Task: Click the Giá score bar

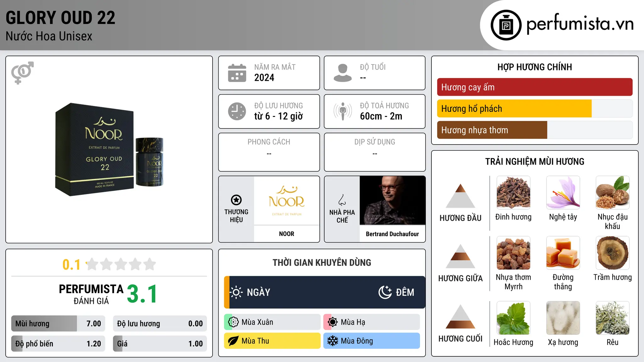Action: pos(160,343)
